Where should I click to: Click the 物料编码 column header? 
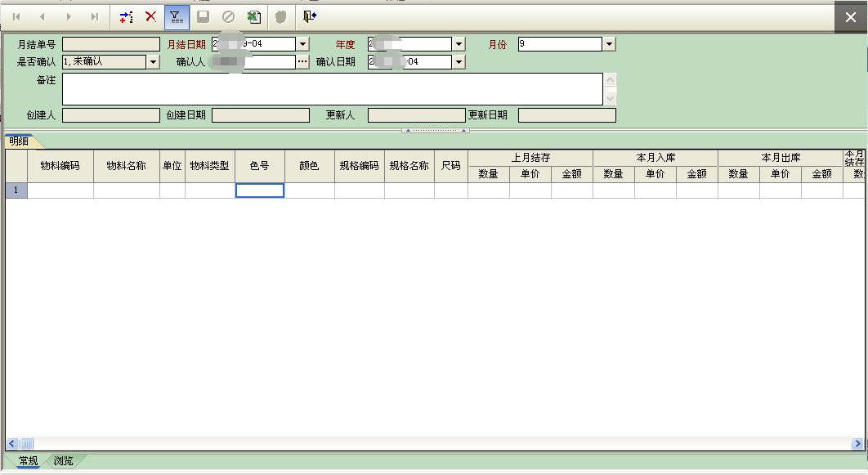[60, 165]
